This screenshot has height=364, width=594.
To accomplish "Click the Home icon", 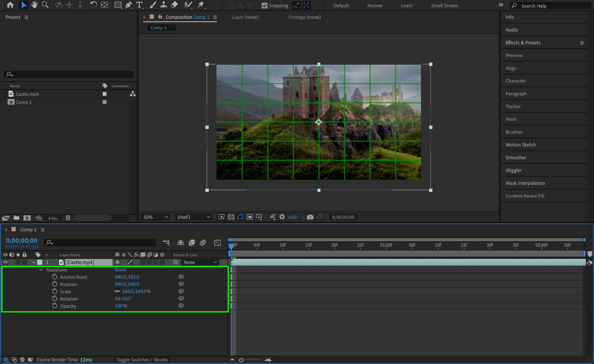I will pyautogui.click(x=10, y=5).
